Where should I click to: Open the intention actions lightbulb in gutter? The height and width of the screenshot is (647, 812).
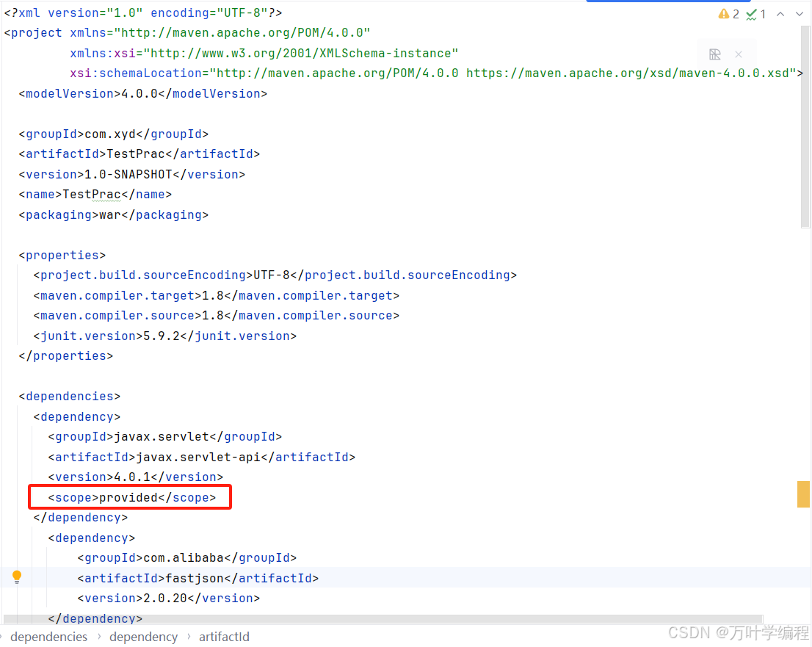coord(17,576)
